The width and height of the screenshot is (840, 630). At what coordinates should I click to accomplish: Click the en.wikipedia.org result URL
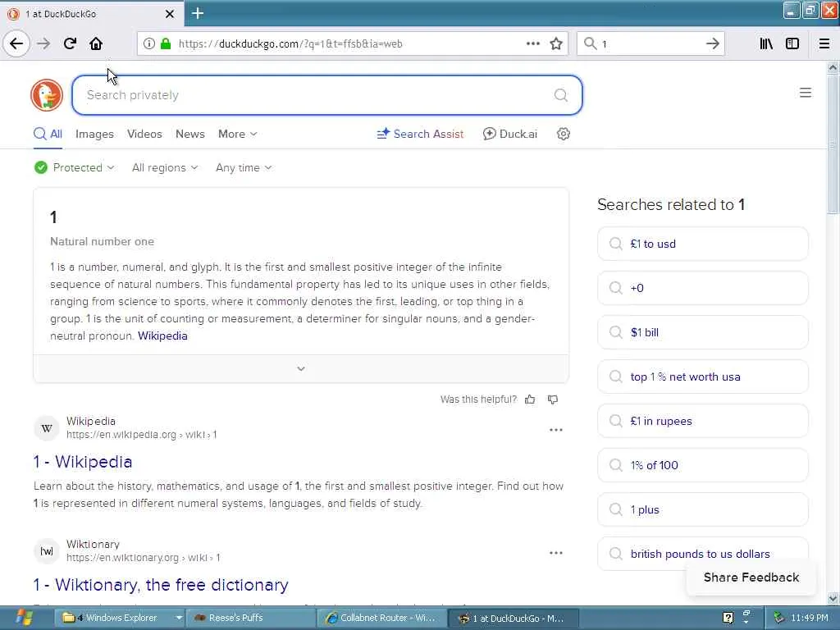[141, 435]
